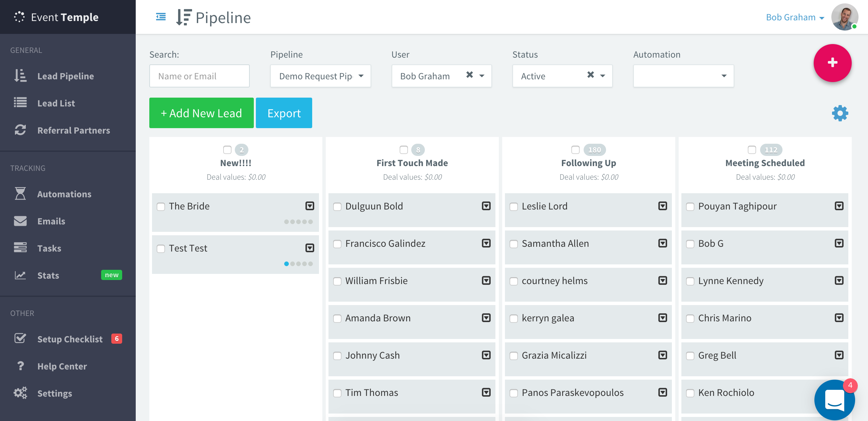
Task: Open Bob Graham account menu
Action: click(x=795, y=17)
